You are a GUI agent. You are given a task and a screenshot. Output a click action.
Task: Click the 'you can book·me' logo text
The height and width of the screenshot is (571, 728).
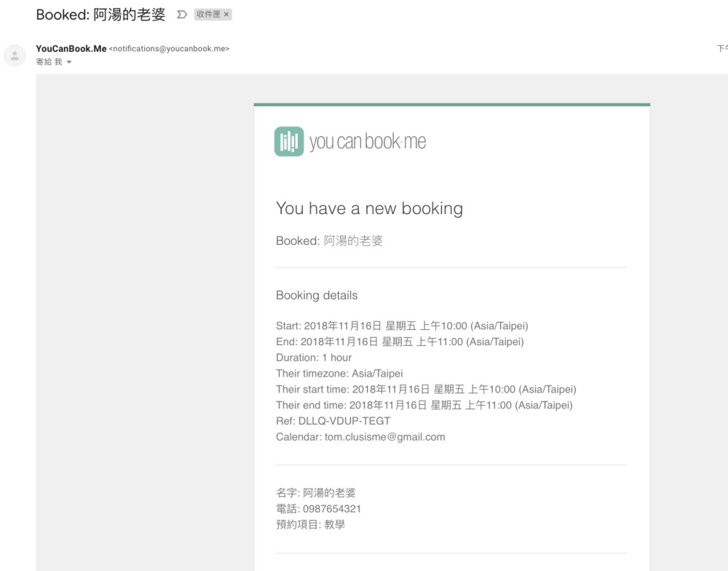click(x=368, y=141)
